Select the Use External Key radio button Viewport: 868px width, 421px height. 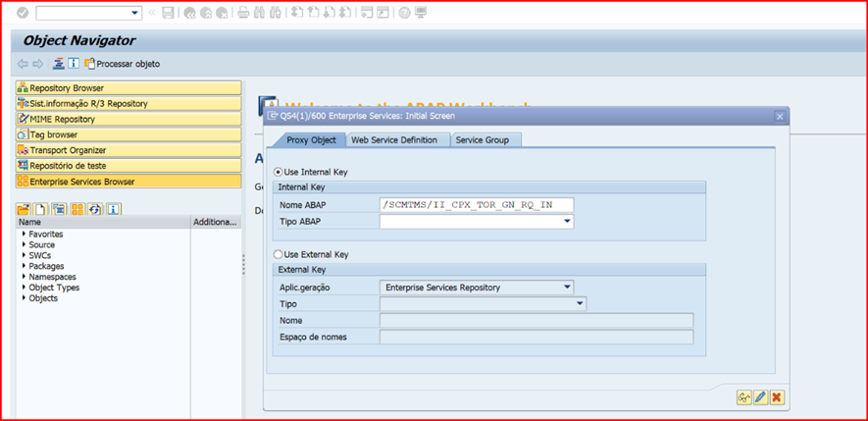[x=279, y=254]
